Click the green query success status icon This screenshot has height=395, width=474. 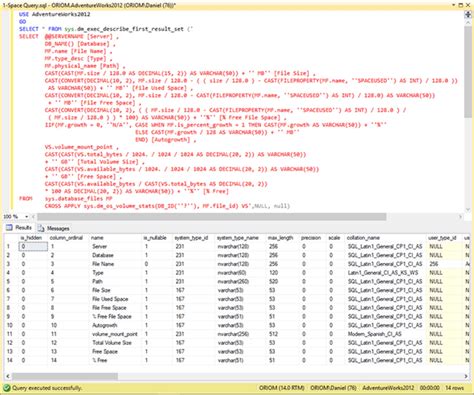pos(6,388)
